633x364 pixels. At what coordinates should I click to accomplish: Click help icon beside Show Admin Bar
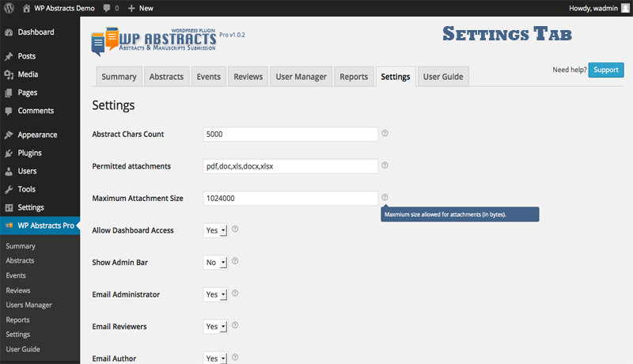point(235,261)
